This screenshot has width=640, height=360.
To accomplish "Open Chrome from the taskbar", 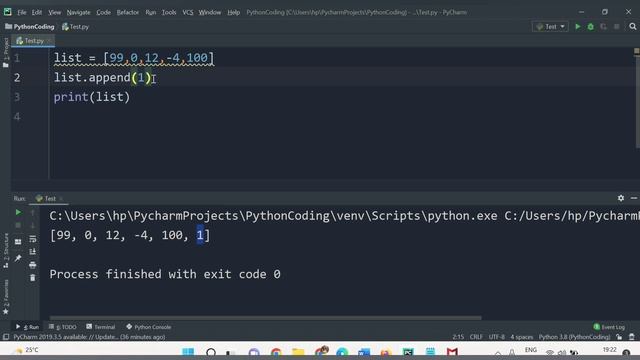I will coord(276,352).
